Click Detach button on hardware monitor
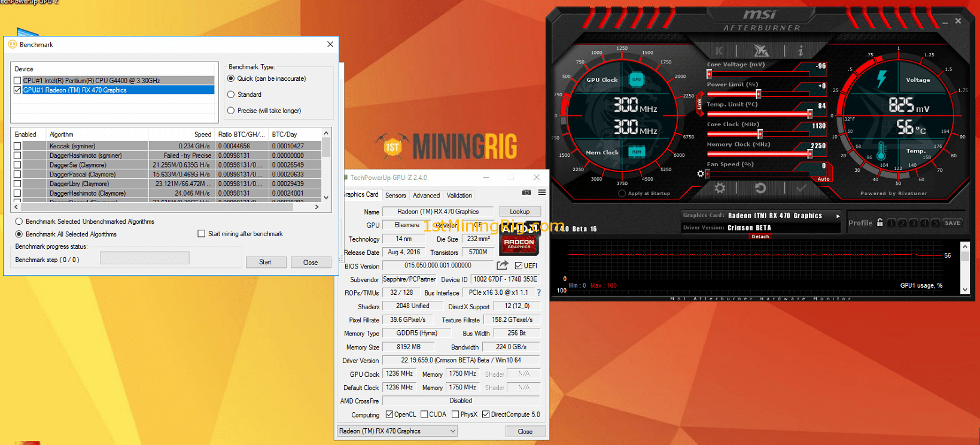The width and height of the screenshot is (980, 445). point(760,237)
